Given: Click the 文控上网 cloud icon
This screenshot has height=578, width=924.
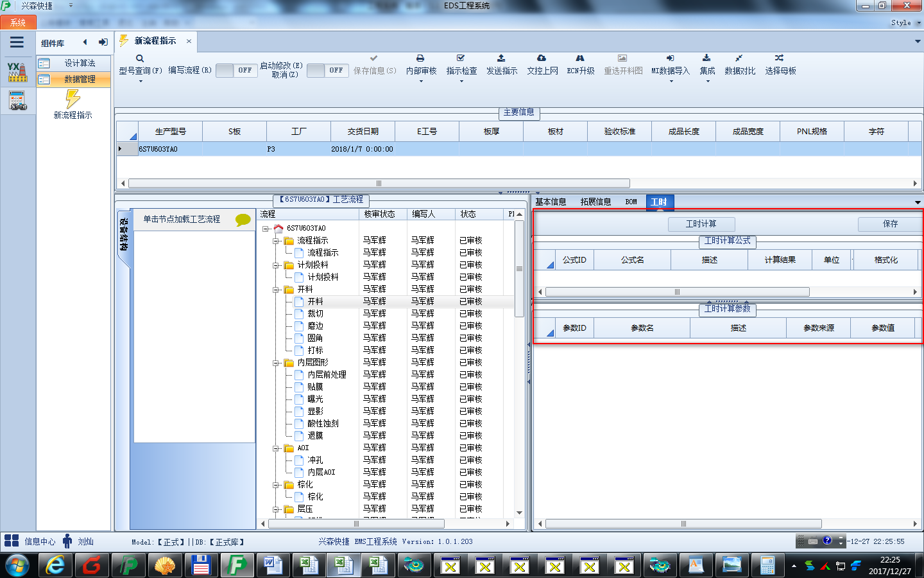Looking at the screenshot, I should (x=542, y=58).
